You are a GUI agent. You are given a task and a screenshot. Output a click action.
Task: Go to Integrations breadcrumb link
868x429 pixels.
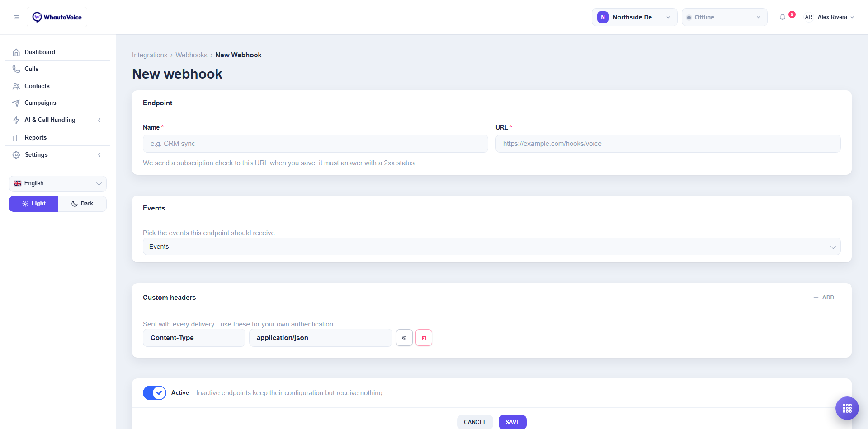click(150, 55)
